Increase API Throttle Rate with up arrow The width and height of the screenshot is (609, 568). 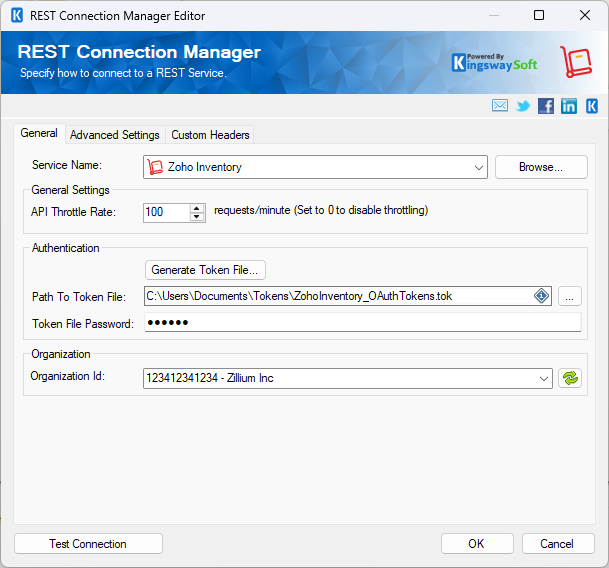pyautogui.click(x=197, y=208)
